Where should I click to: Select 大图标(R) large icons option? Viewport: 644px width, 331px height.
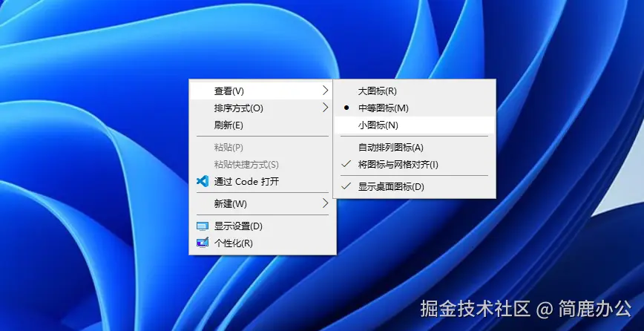[414, 91]
